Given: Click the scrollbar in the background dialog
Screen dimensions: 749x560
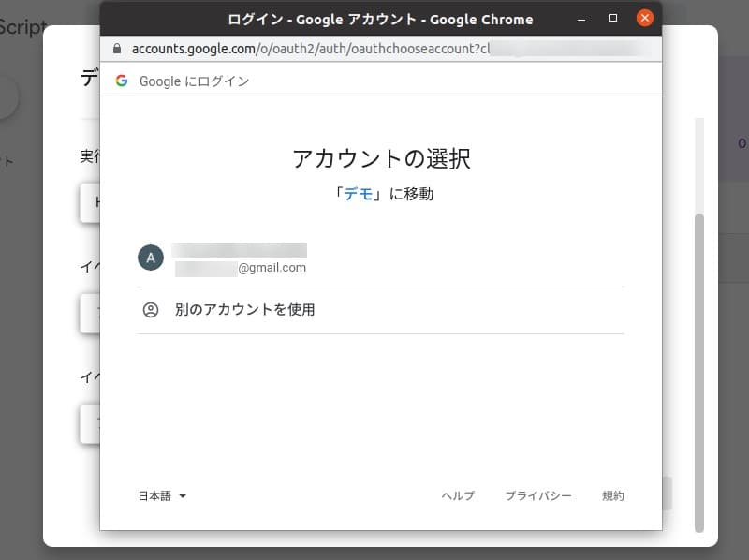Looking at the screenshot, I should [x=699, y=373].
